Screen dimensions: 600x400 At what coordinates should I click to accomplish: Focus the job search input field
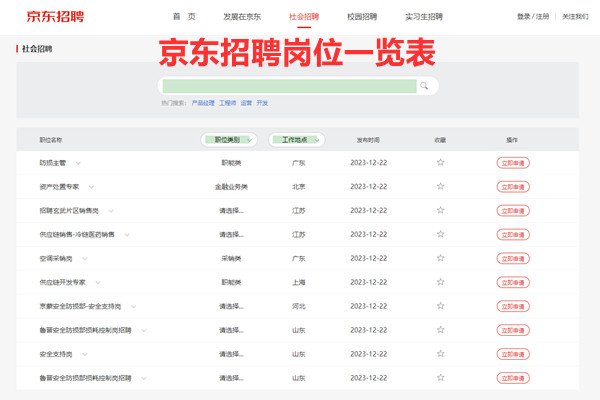click(289, 86)
